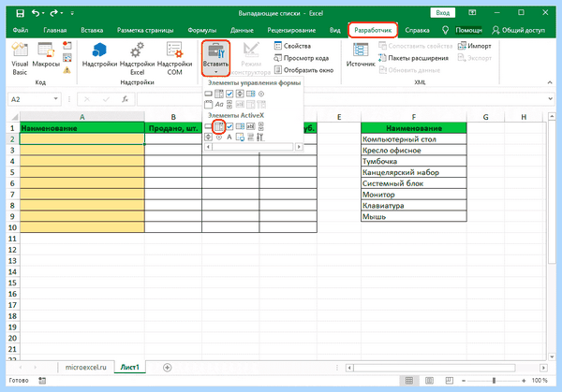
Task: Open Ribbon Display Options button
Action: [472, 12]
